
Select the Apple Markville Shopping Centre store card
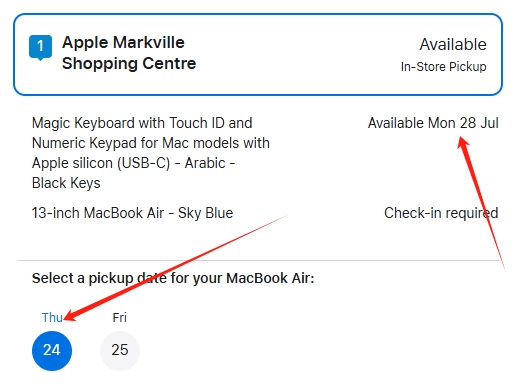tap(258, 54)
